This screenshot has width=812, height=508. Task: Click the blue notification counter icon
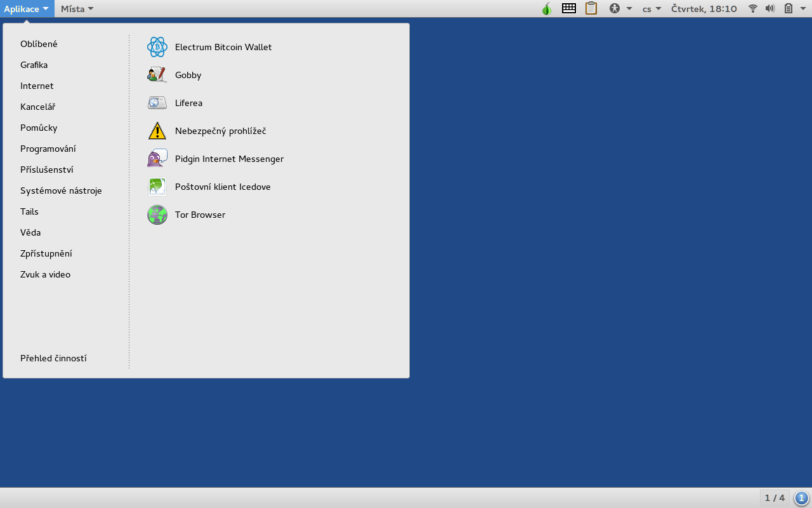(802, 498)
